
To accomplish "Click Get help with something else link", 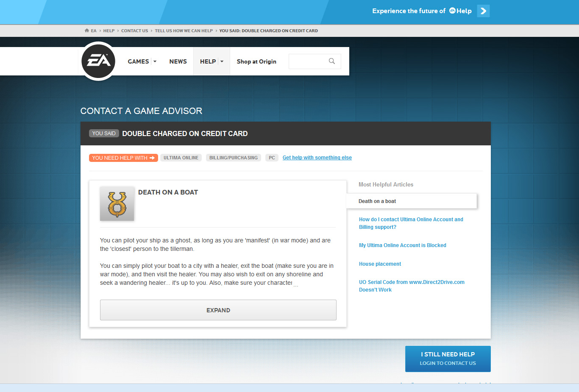I will pyautogui.click(x=317, y=158).
